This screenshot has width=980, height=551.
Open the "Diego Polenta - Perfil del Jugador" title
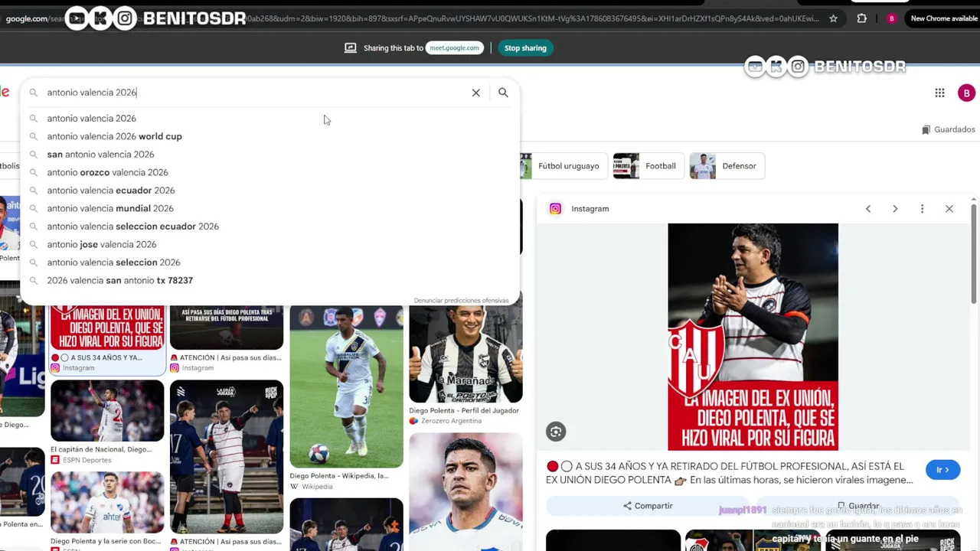464,410
